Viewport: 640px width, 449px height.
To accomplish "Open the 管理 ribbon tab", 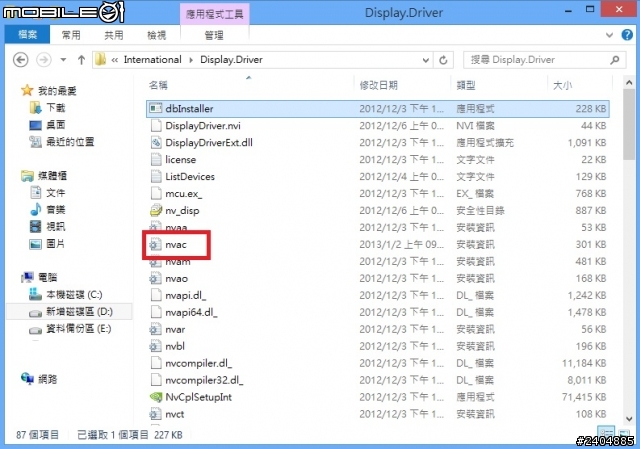I will tap(214, 36).
